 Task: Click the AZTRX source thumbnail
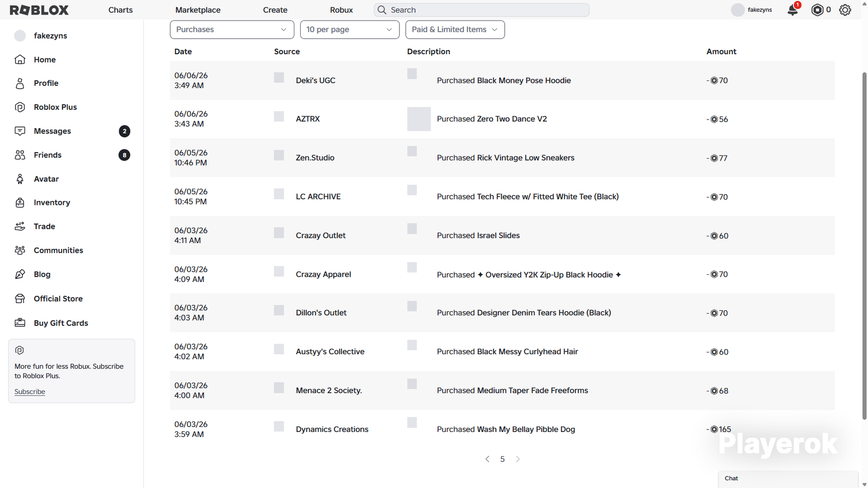[x=279, y=116]
